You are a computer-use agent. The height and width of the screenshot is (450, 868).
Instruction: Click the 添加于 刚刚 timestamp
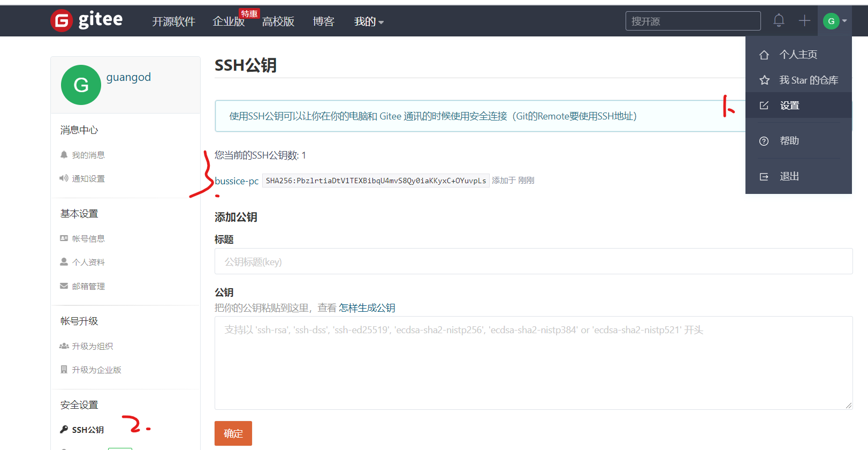(513, 181)
